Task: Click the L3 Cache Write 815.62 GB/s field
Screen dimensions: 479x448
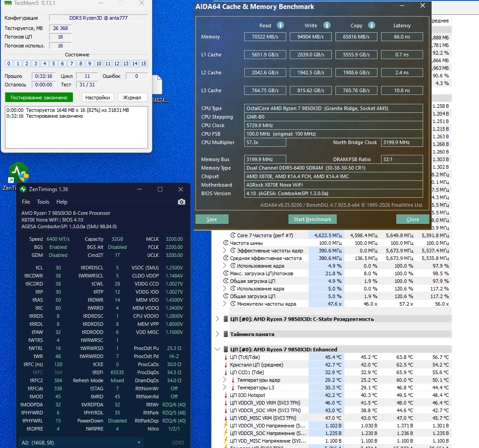Action: (x=311, y=90)
